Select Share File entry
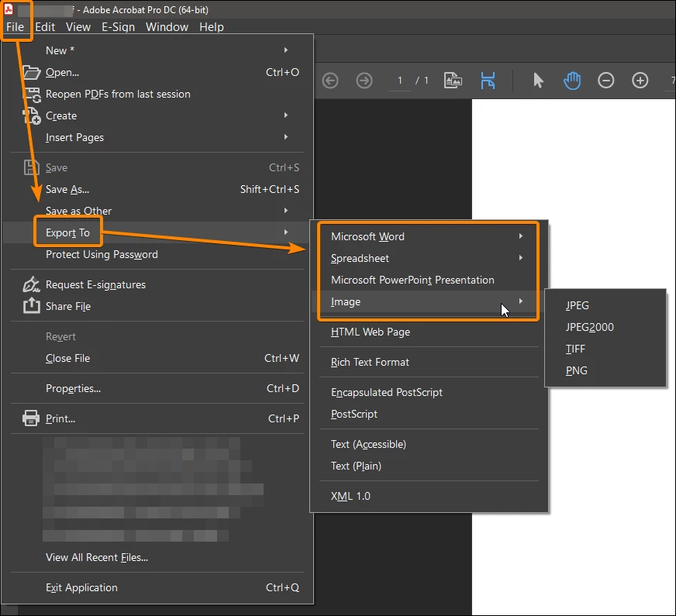The height and width of the screenshot is (616, 676). [158, 306]
